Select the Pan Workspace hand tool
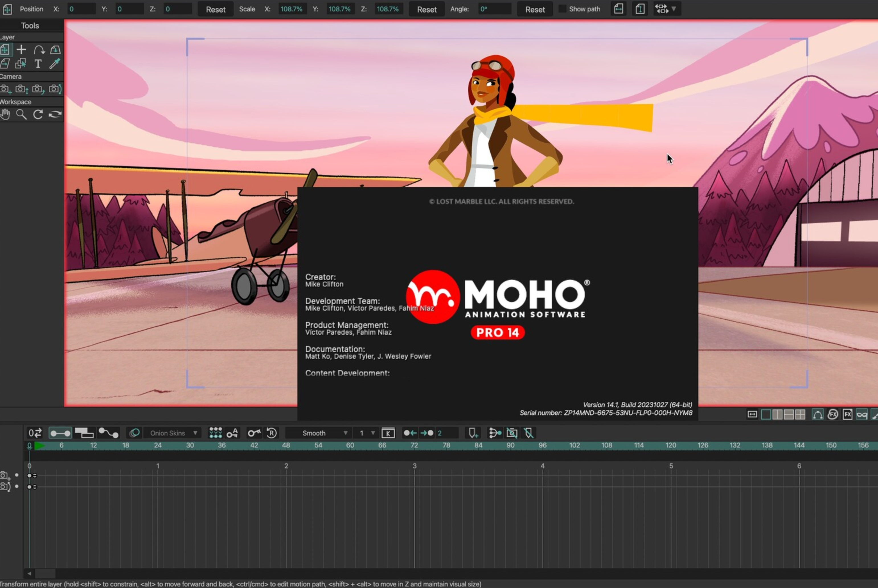 tap(5, 114)
